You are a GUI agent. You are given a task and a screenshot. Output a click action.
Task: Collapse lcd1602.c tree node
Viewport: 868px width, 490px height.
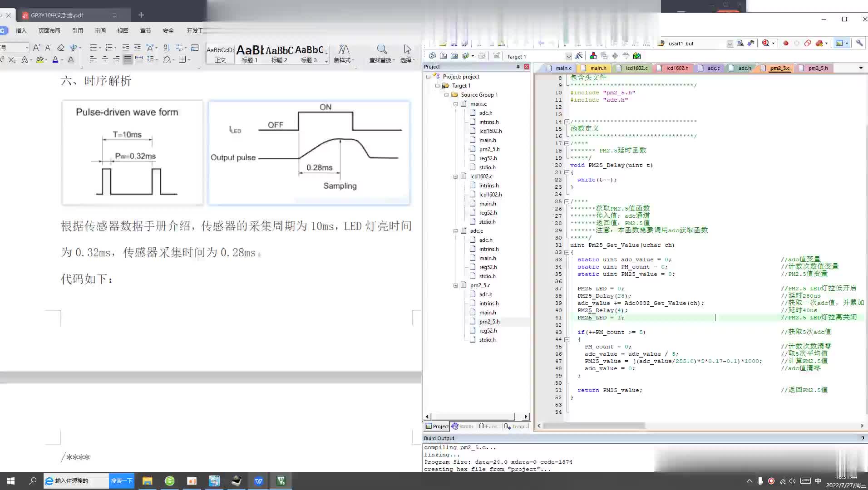455,176
